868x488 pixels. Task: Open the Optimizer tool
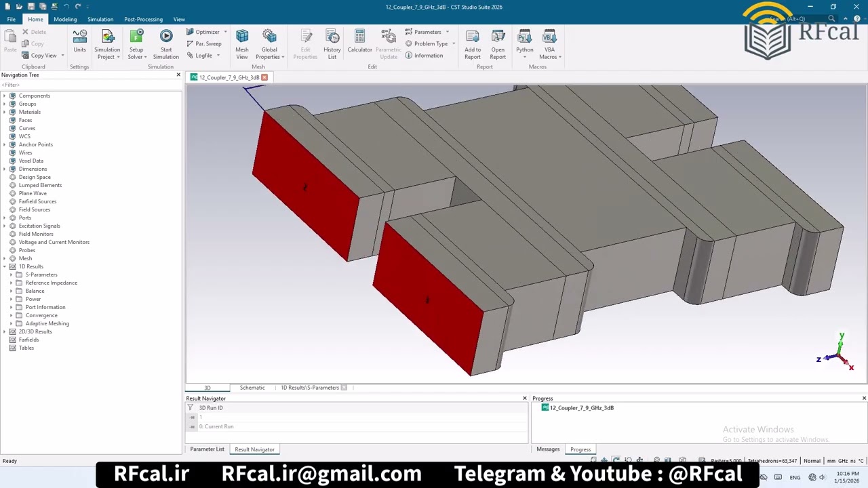click(203, 32)
